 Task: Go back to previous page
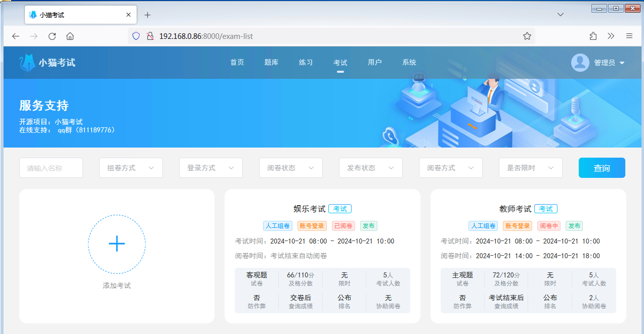tap(16, 36)
